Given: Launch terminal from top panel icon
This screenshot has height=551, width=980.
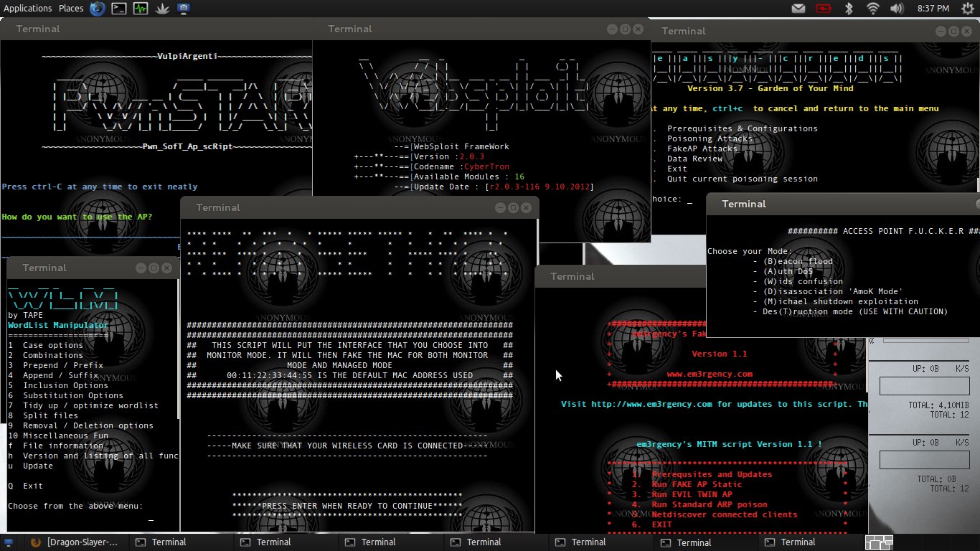Looking at the screenshot, I should click(119, 9).
